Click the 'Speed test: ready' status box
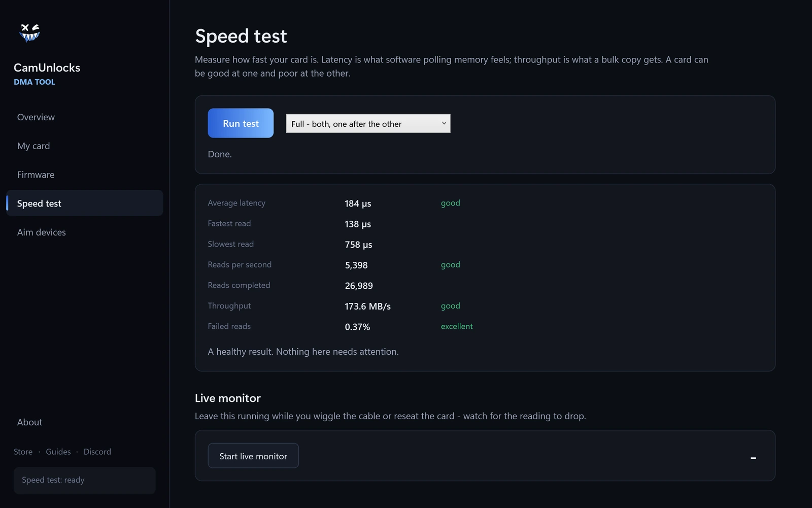 [x=84, y=480]
